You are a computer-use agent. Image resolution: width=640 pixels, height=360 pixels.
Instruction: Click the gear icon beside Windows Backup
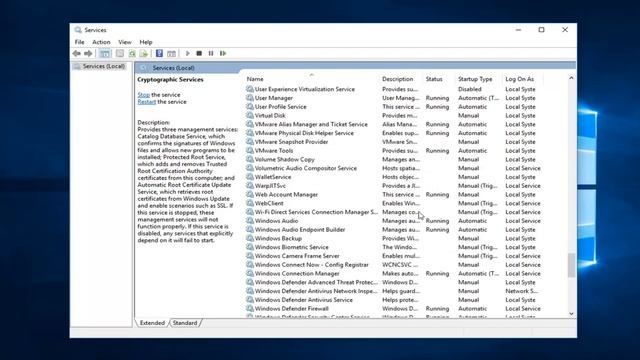coord(250,238)
